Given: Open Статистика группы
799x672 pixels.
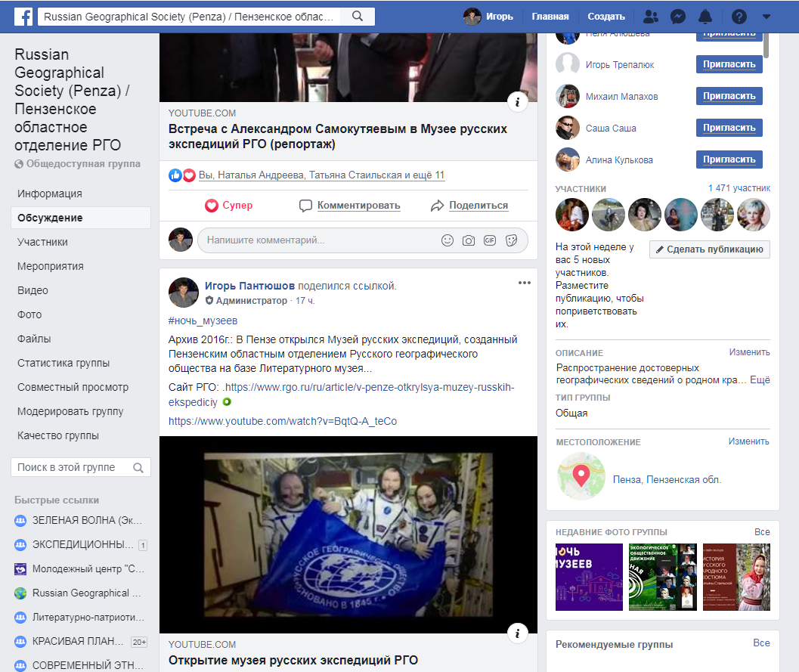Looking at the screenshot, I should (63, 363).
